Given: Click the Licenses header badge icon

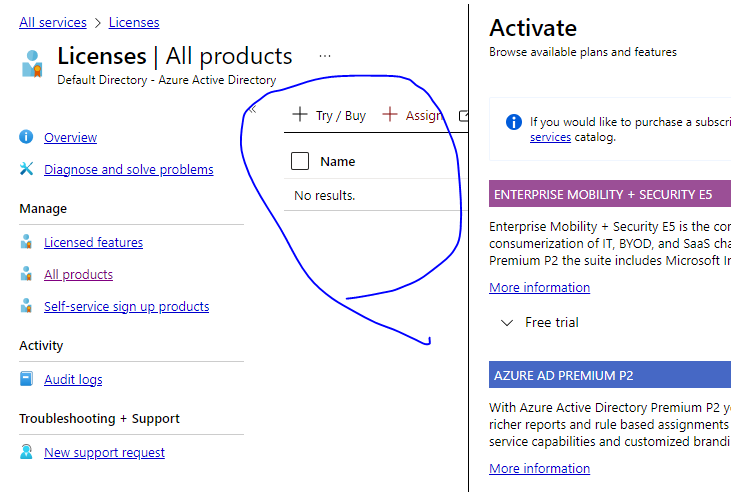Looking at the screenshot, I should click(x=32, y=63).
